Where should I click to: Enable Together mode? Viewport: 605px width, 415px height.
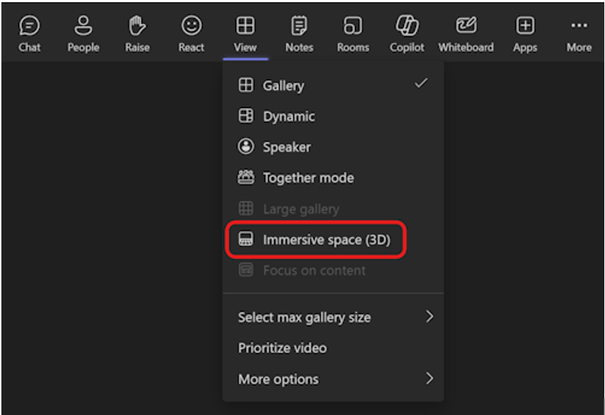(x=307, y=178)
